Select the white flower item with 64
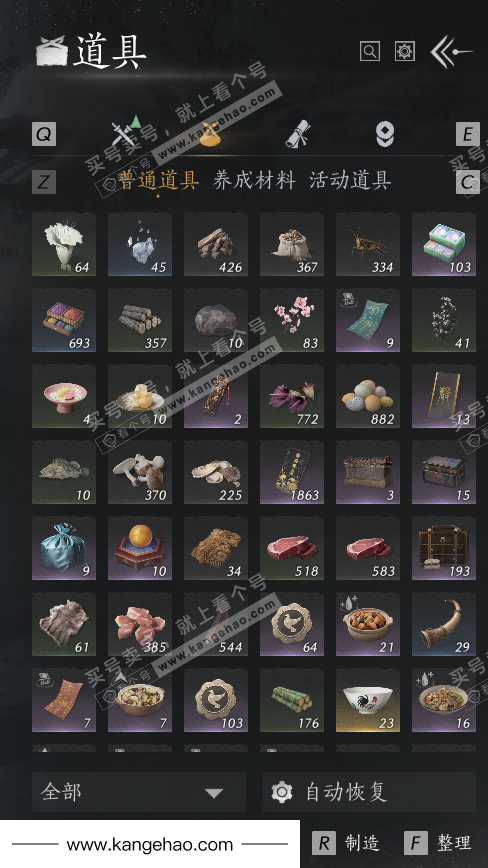 click(64, 244)
